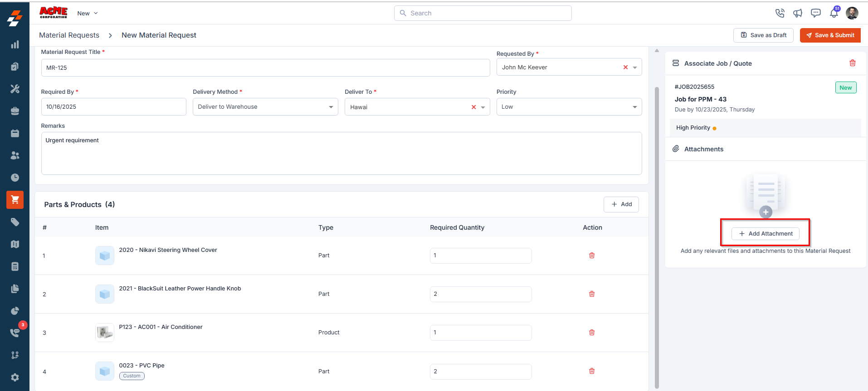Viewport: 868px width, 391px height.
Task: Open the Requested By dropdown arrow
Action: click(635, 68)
